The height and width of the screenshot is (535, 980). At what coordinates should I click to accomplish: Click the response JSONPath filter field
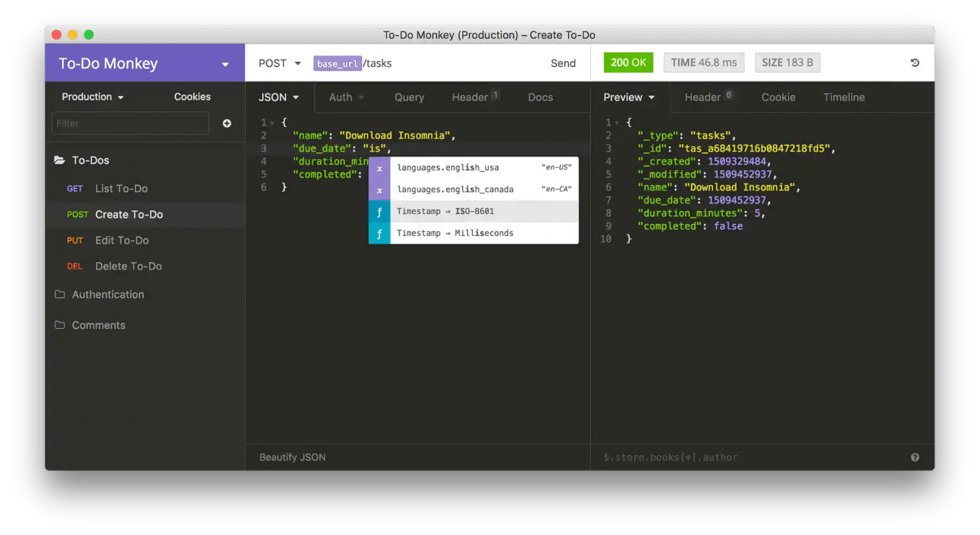point(753,457)
